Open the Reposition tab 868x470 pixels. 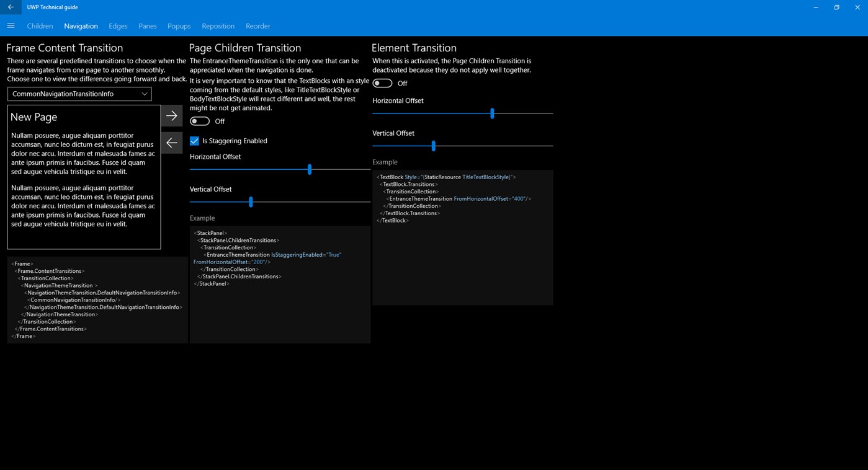[218, 26]
